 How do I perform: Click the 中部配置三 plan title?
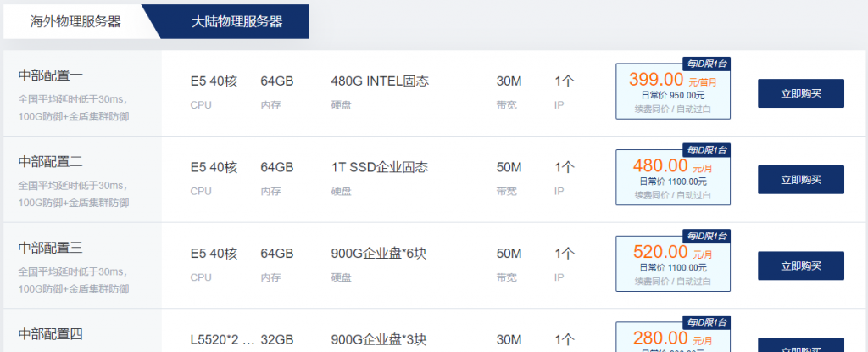[50, 248]
